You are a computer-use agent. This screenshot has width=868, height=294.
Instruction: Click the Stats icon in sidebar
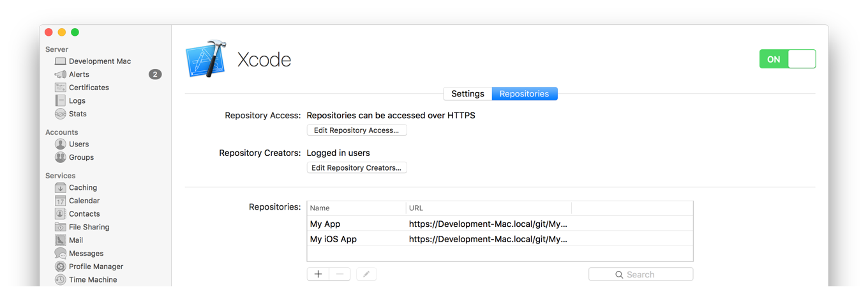click(x=61, y=114)
